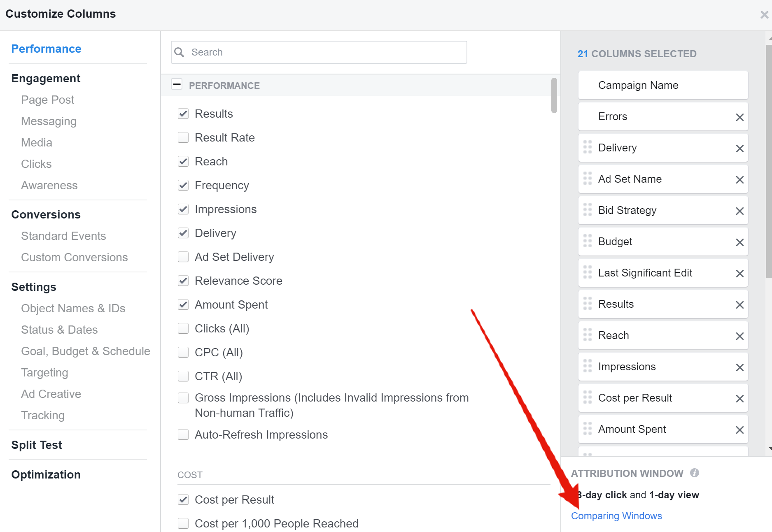772x532 pixels.
Task: Uncheck the Results checkbox
Action: [183, 114]
